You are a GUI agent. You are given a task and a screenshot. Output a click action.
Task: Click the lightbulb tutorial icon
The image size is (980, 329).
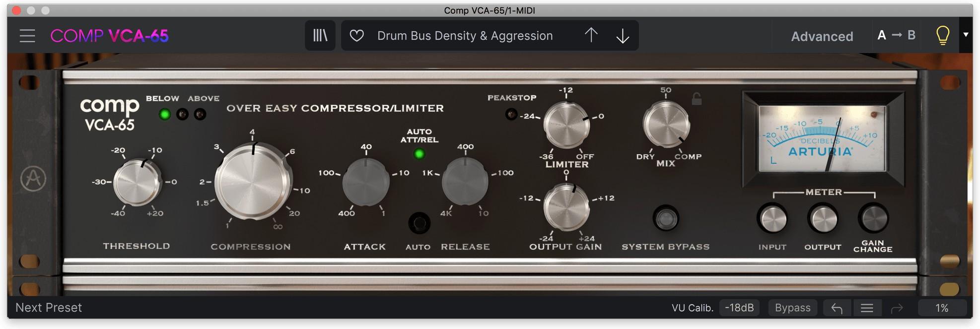942,35
